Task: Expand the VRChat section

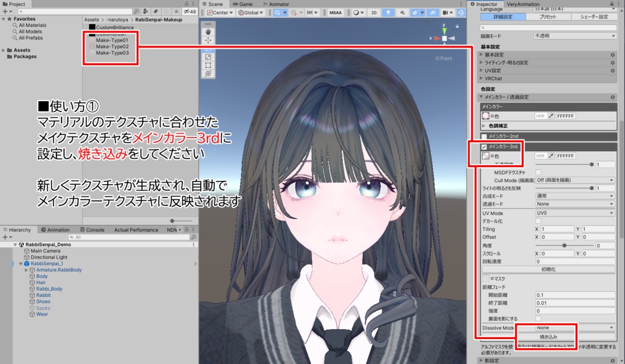Action: [549, 79]
